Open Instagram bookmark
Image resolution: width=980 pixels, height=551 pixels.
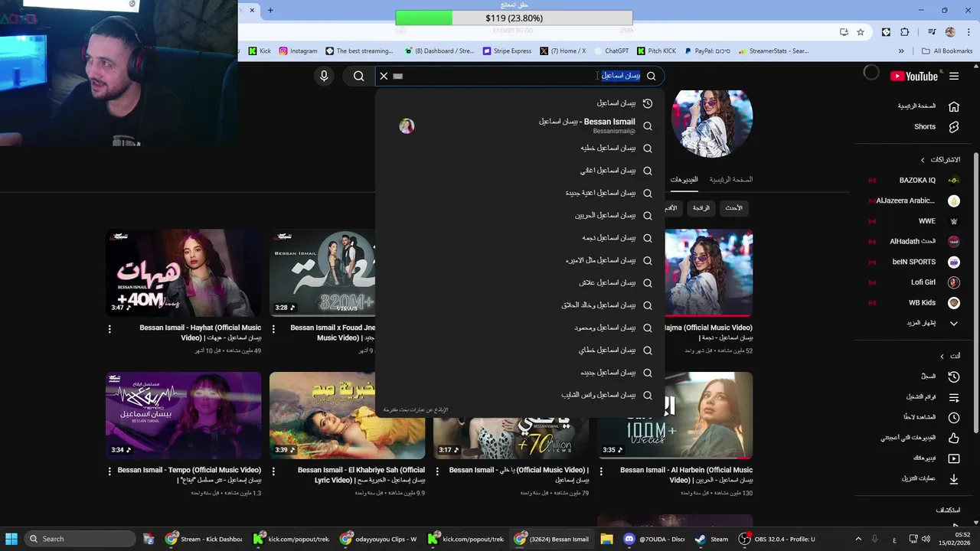[298, 51]
